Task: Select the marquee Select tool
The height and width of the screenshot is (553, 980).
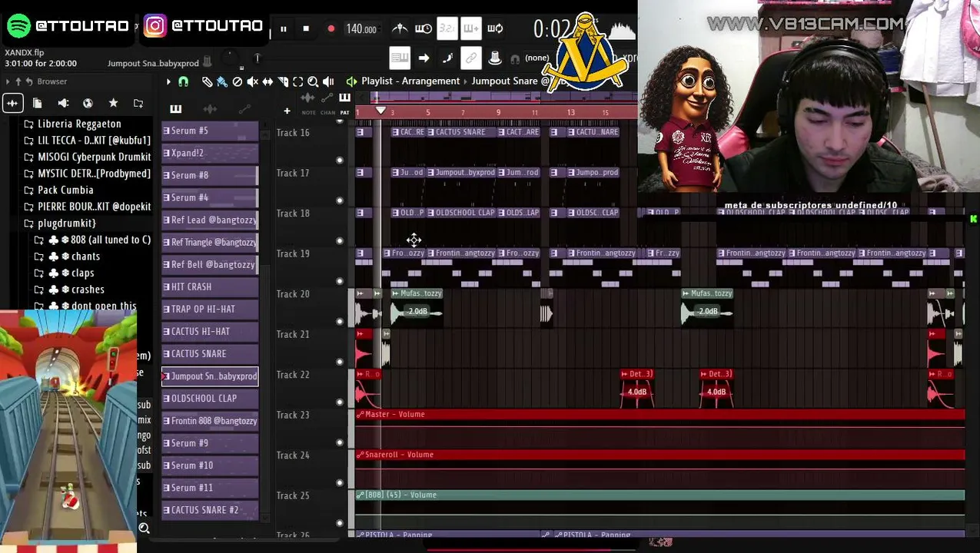Action: click(x=297, y=81)
